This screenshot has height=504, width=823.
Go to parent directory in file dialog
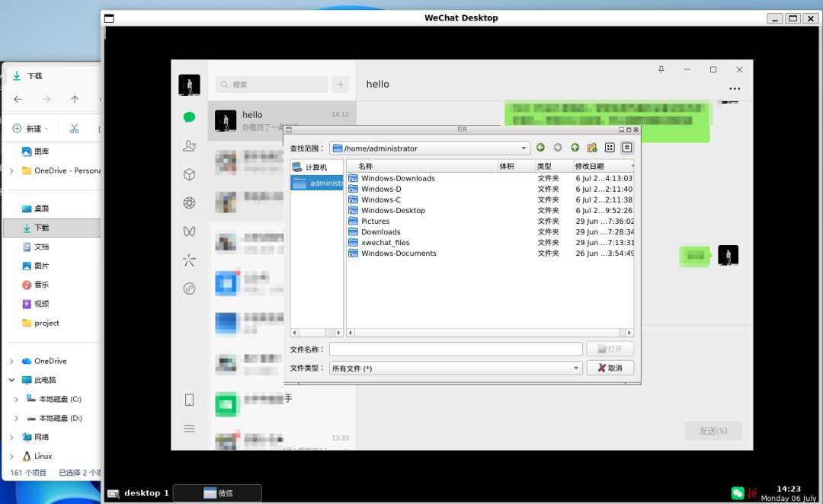575,148
